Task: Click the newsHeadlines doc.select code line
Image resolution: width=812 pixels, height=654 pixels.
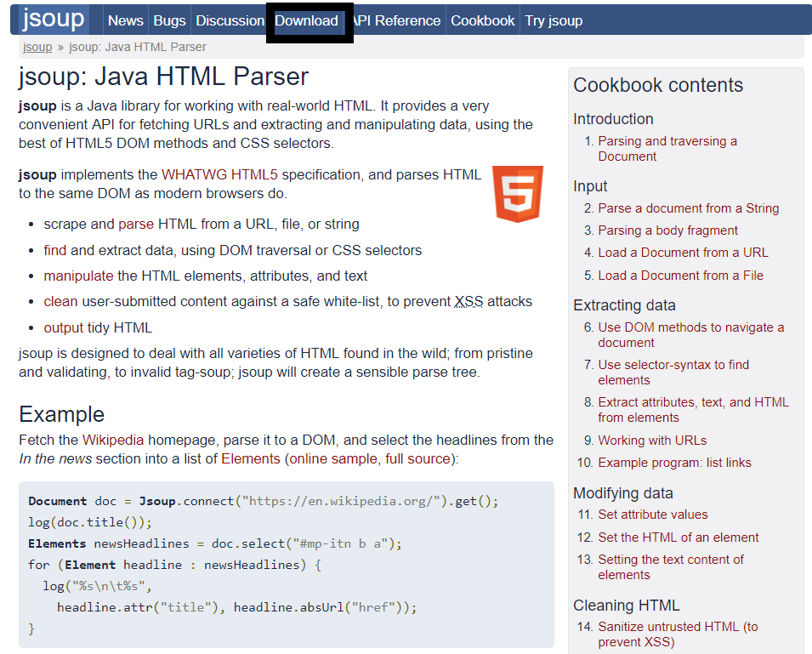Action: pyautogui.click(x=215, y=543)
